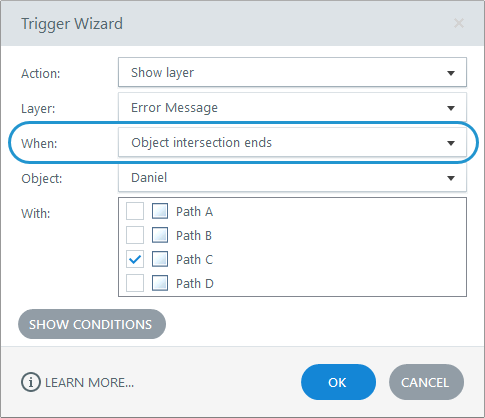
Task: Enable the Path A checkbox
Action: [x=135, y=211]
